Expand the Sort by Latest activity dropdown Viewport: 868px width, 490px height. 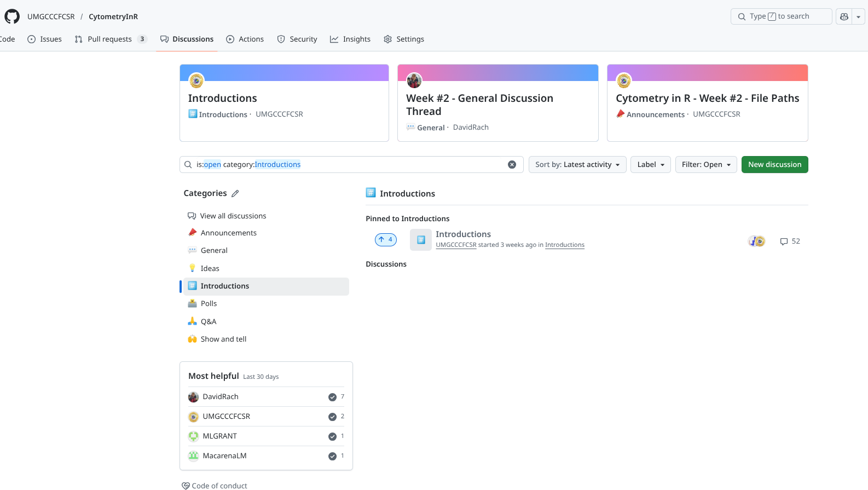(x=577, y=165)
